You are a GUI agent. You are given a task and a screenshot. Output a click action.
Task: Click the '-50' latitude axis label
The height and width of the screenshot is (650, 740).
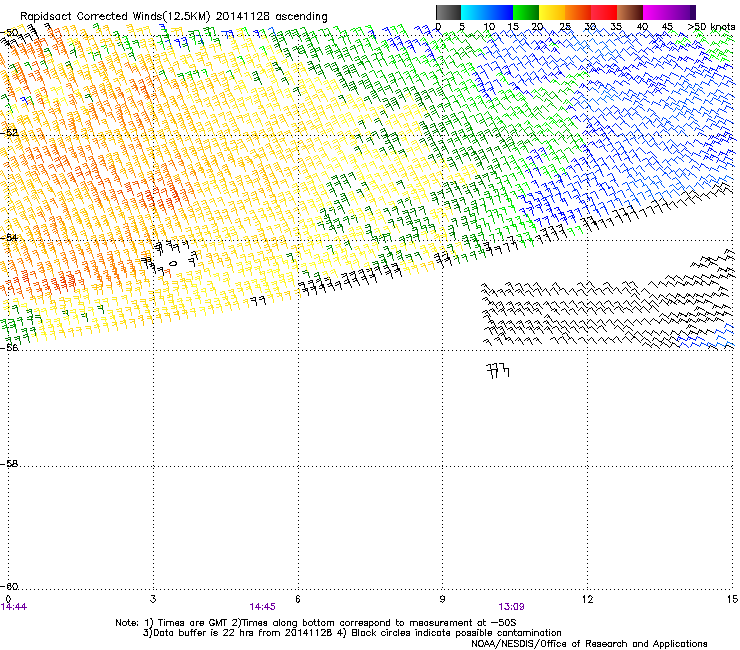(9, 33)
